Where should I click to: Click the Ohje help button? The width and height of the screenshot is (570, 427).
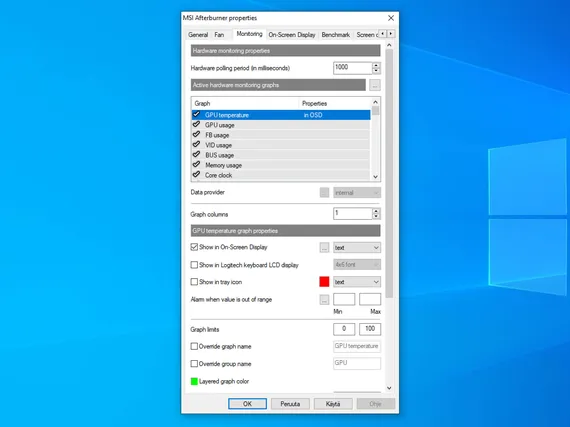click(376, 404)
